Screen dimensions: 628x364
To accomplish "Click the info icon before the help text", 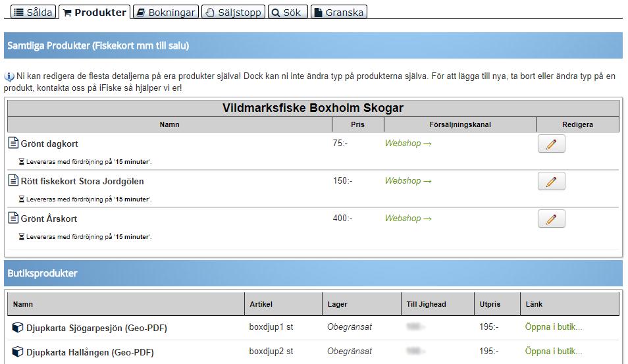I will (x=9, y=76).
